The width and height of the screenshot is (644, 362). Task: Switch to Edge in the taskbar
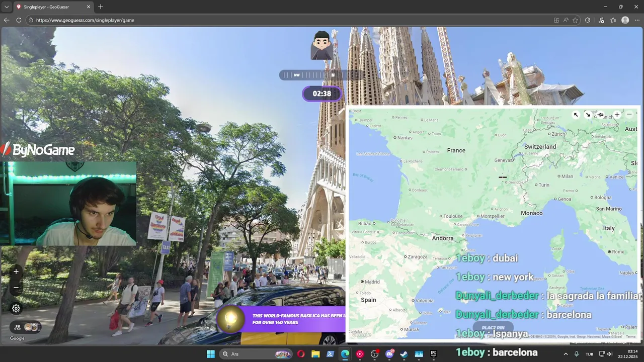click(x=345, y=354)
